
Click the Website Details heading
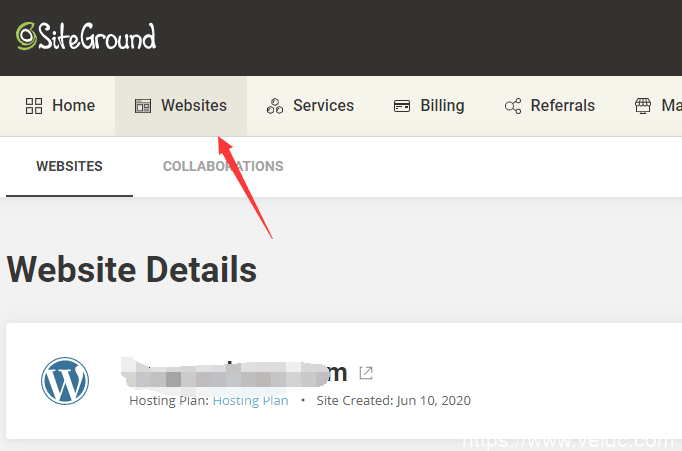tap(132, 269)
